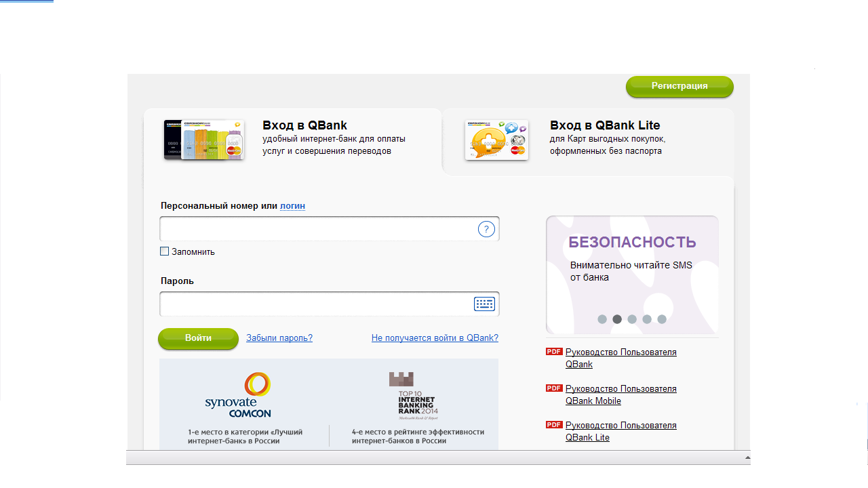Click the text '4-е место в рейтинге эффективности'
The image size is (868, 488).
coord(418,432)
